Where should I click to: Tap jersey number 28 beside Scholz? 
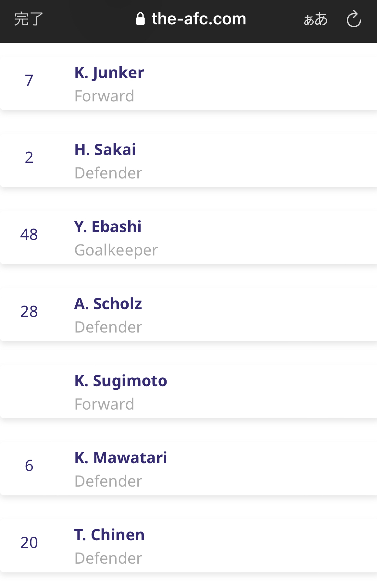pos(29,311)
